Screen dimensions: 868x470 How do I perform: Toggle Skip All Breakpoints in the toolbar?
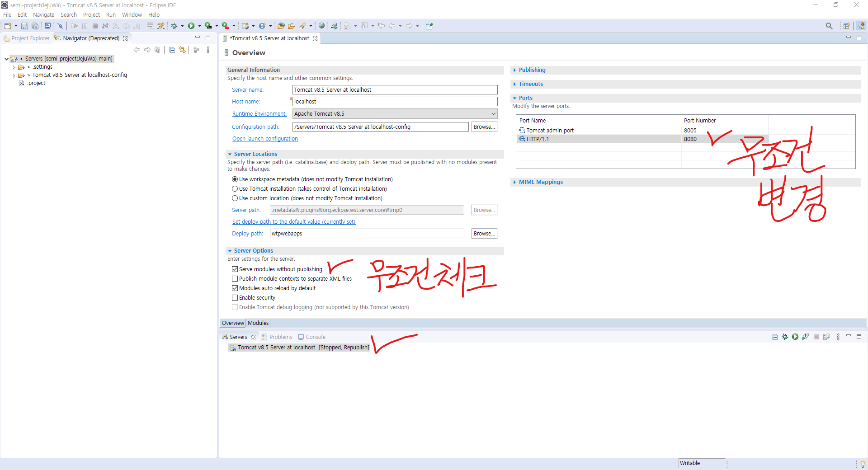(60, 26)
